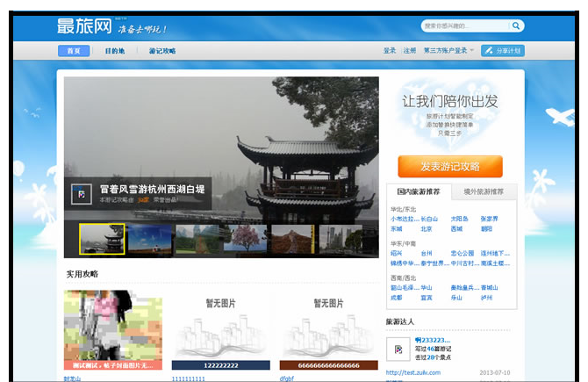Select the Great Wall thumbnail
The height and width of the screenshot is (382, 588).
pos(293,239)
